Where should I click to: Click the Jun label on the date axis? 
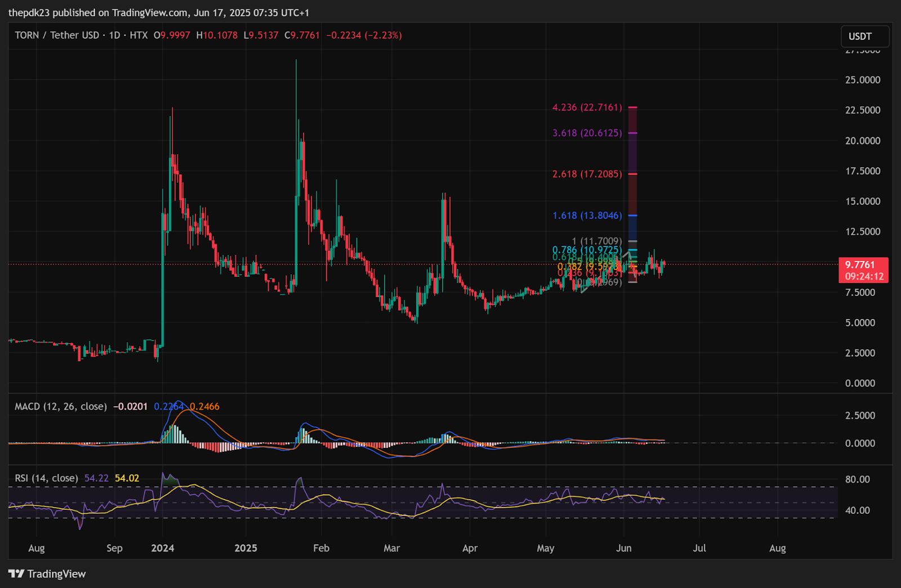pos(625,547)
